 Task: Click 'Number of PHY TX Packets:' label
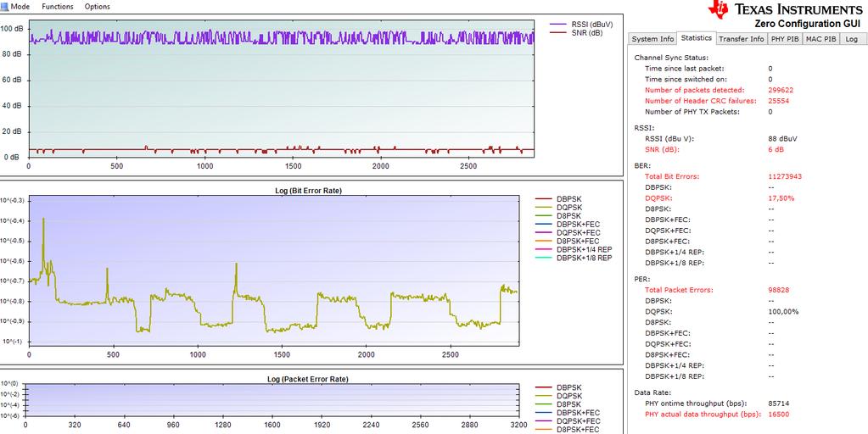(692, 112)
